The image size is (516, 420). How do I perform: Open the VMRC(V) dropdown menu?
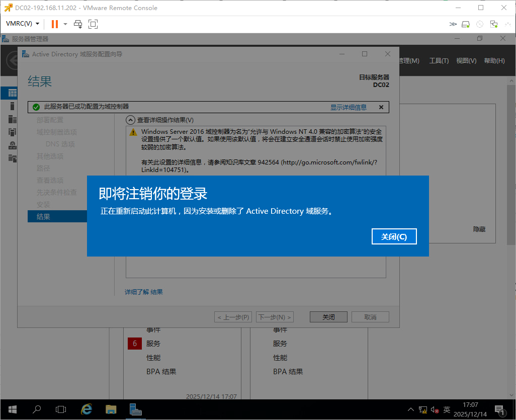pyautogui.click(x=22, y=24)
